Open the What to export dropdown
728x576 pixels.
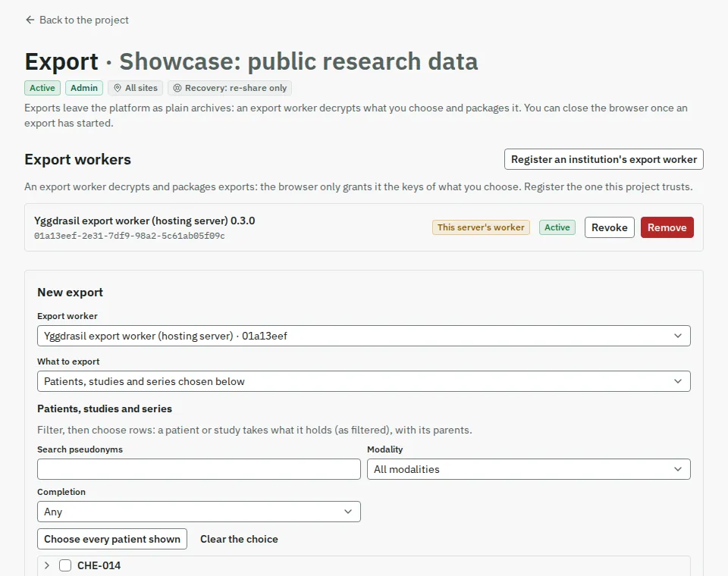click(x=363, y=381)
